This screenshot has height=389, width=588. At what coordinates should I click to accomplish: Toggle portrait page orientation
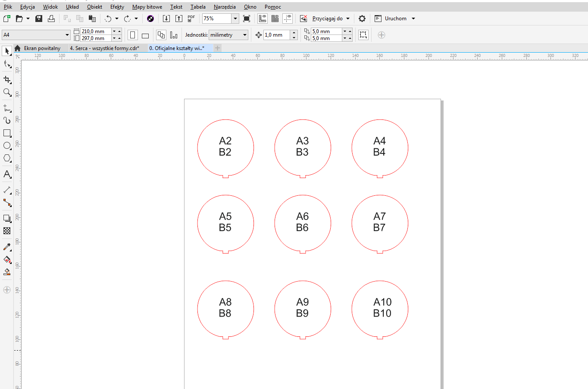coord(133,35)
